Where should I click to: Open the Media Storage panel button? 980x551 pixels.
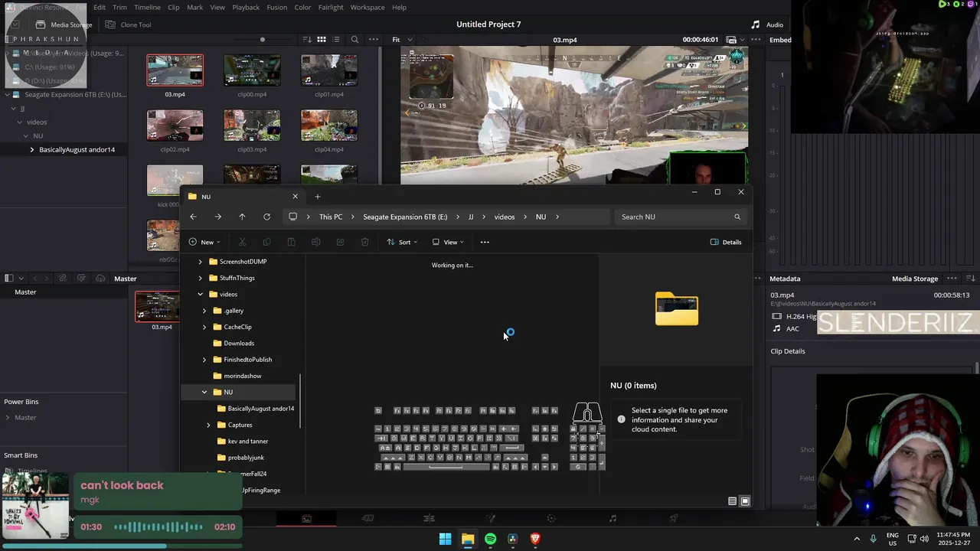tap(64, 24)
